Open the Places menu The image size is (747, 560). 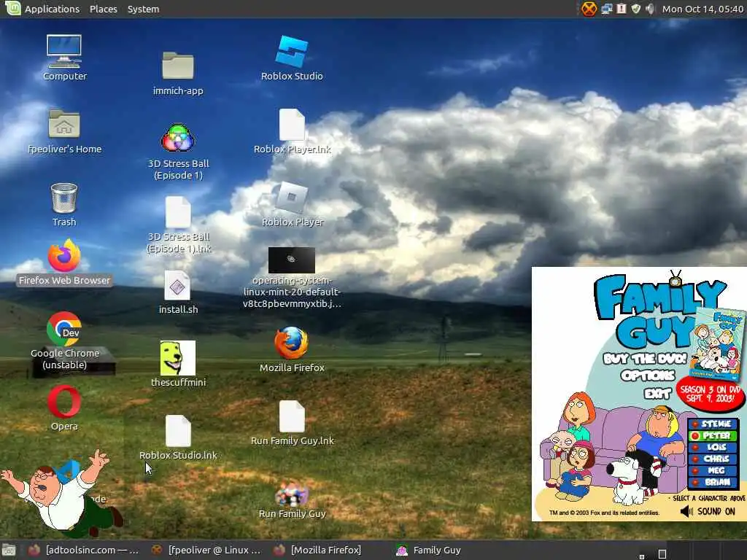point(104,9)
